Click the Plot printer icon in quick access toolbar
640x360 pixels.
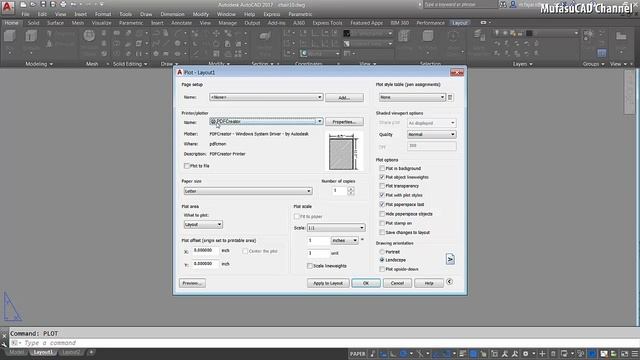coord(63,4)
